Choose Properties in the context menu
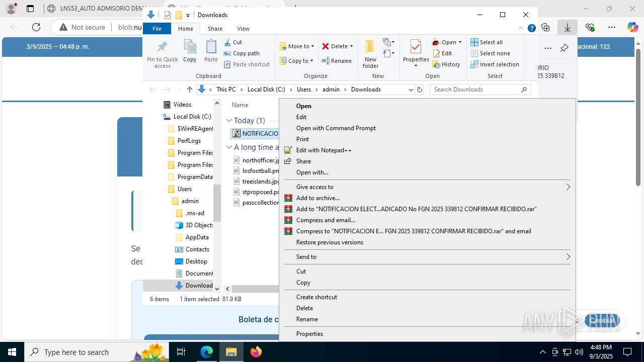The image size is (644, 362). pos(427,334)
